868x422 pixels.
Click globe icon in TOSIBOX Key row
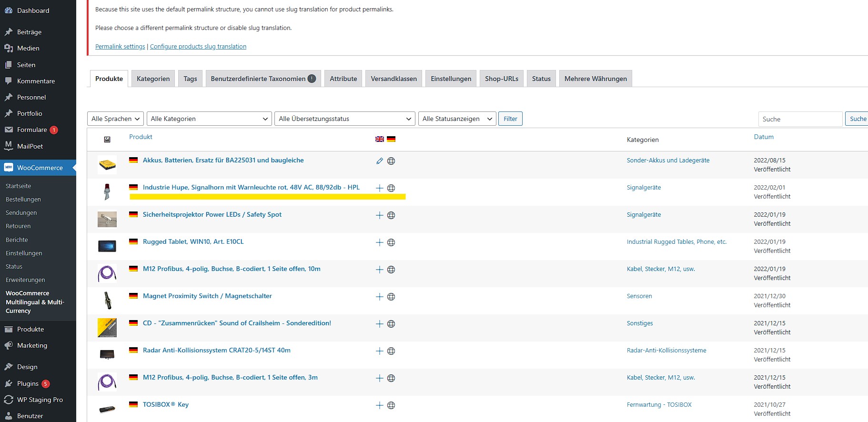pos(391,405)
